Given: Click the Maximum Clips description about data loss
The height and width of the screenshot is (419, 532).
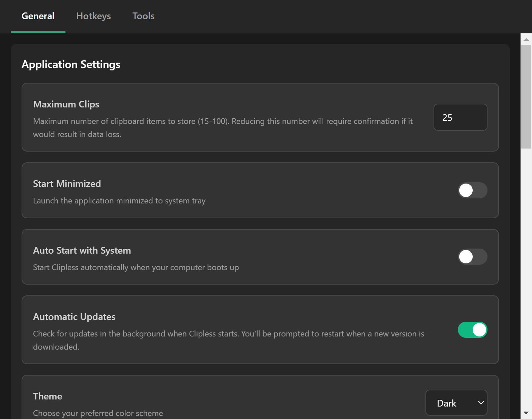Looking at the screenshot, I should pyautogui.click(x=223, y=128).
